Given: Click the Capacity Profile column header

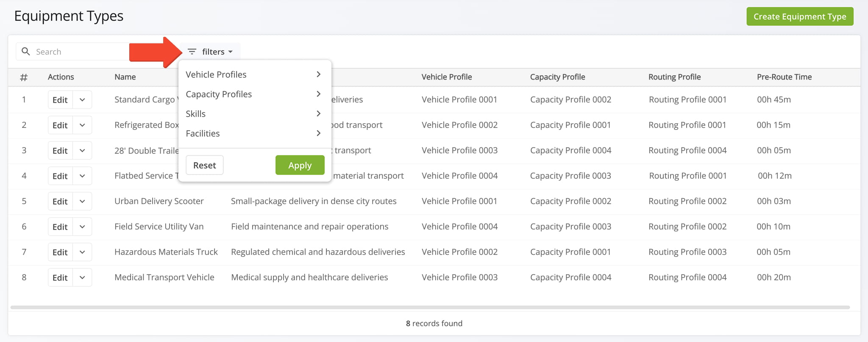Looking at the screenshot, I should [x=557, y=77].
